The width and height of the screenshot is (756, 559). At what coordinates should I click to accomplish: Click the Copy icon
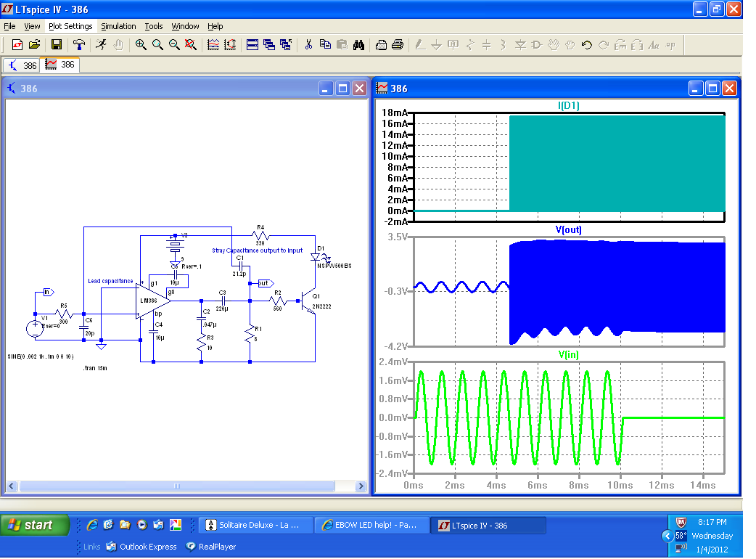(x=326, y=45)
